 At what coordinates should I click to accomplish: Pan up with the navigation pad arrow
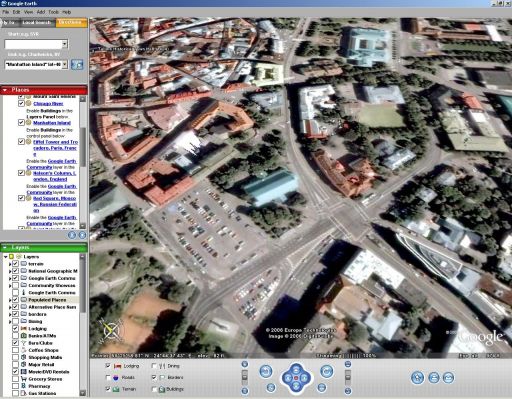[x=296, y=369]
